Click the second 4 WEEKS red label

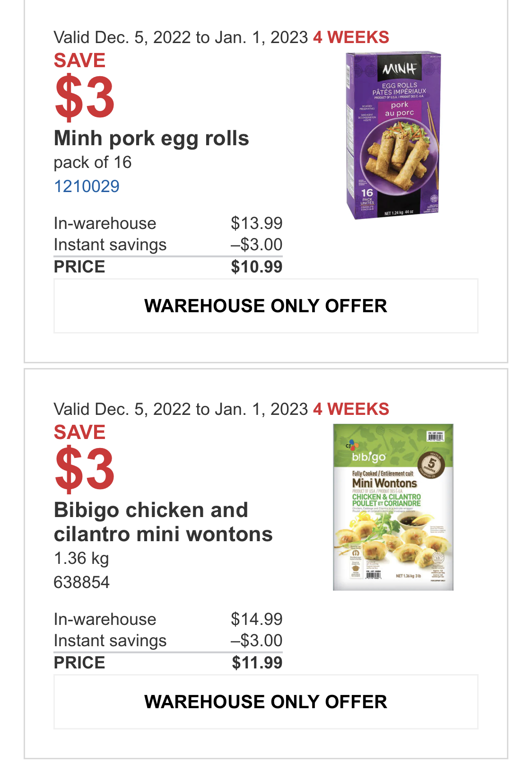click(x=351, y=409)
